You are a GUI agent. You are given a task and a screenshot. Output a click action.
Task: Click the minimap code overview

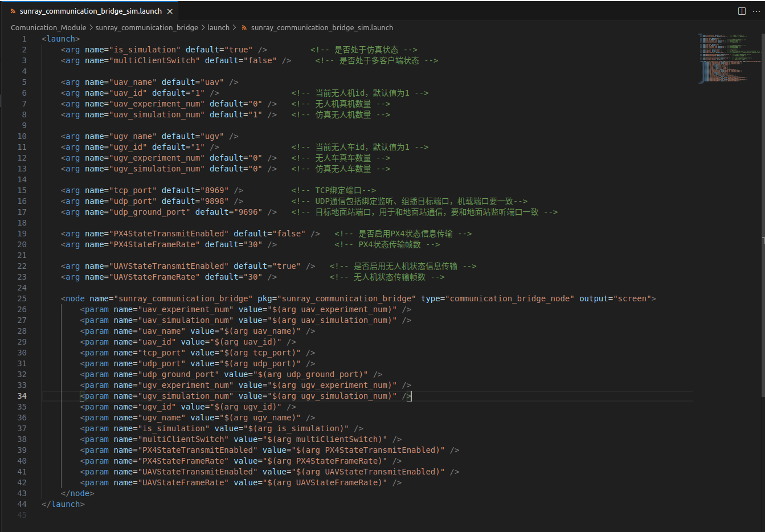pyautogui.click(x=729, y=58)
